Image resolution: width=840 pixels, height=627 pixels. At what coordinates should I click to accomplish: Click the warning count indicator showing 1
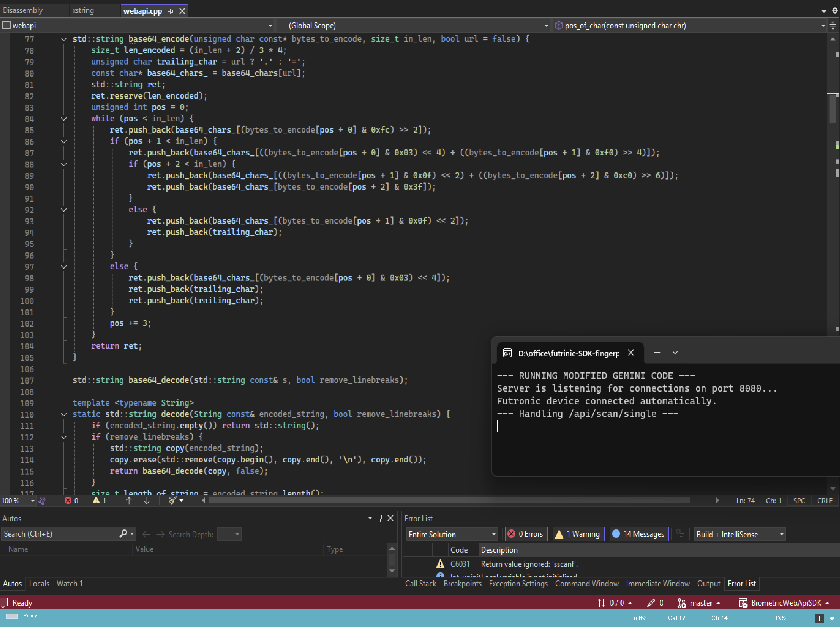(99, 501)
